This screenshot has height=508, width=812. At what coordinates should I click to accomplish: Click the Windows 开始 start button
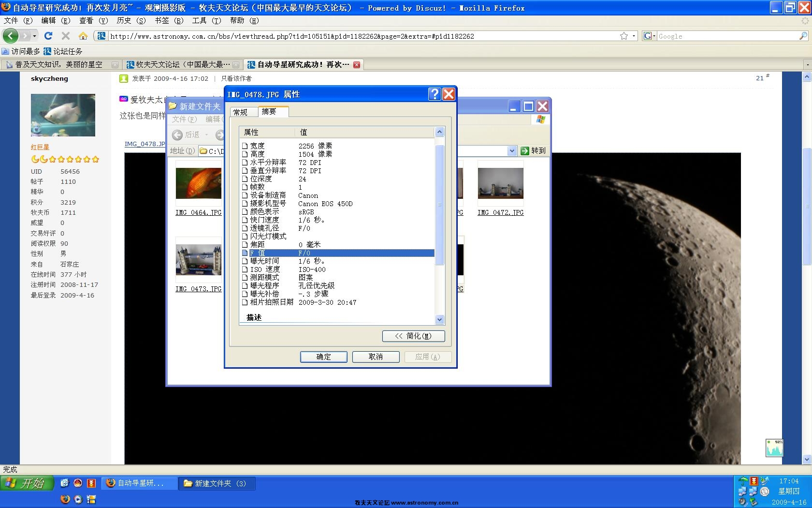coord(27,483)
